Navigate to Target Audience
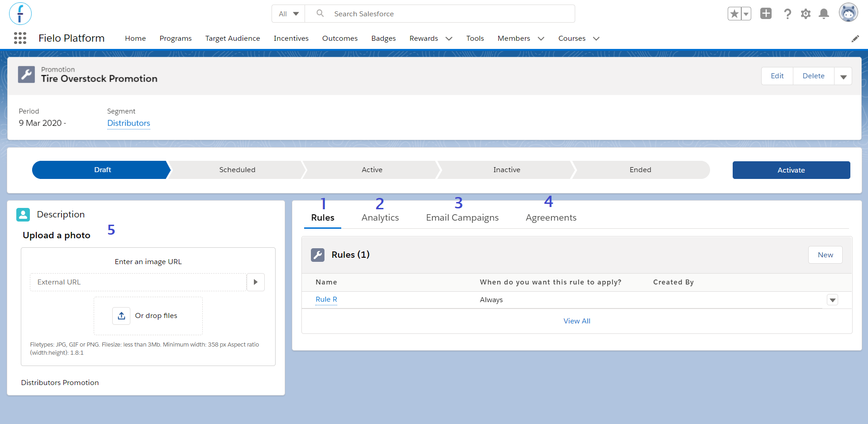The image size is (868, 424). click(233, 39)
